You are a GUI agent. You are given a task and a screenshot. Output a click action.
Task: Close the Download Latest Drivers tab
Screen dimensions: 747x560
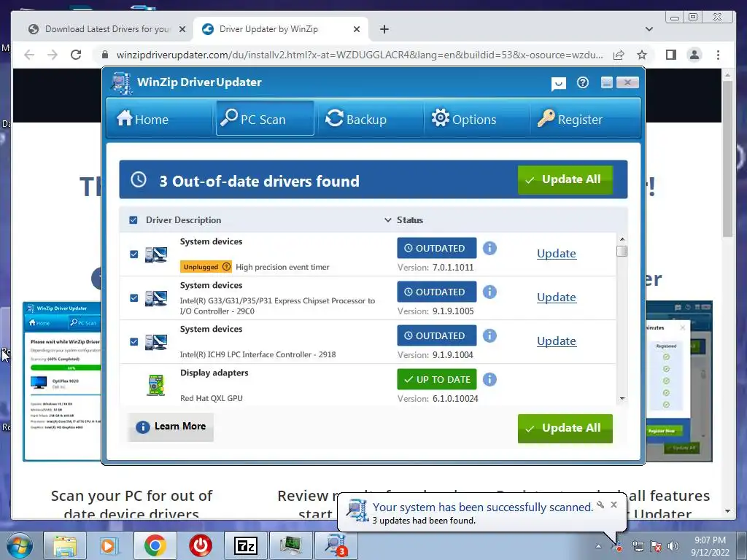(x=182, y=29)
